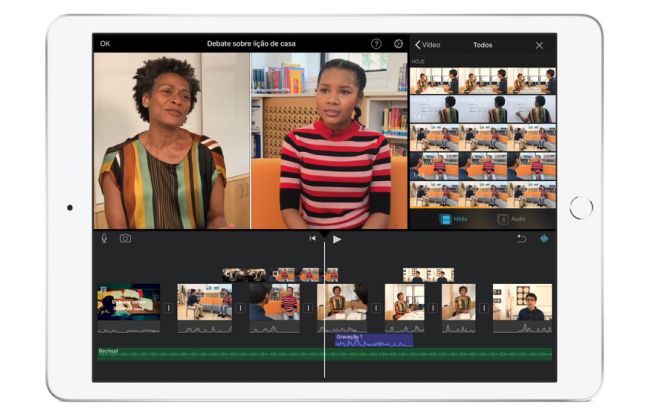Select the green background music track
650x414 pixels.
click(x=325, y=354)
